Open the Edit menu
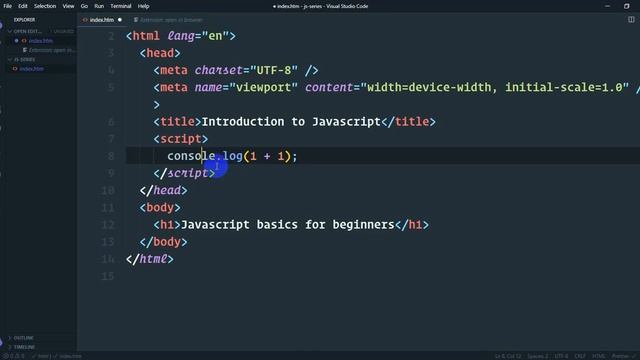The height and width of the screenshot is (360, 640). 22,6
